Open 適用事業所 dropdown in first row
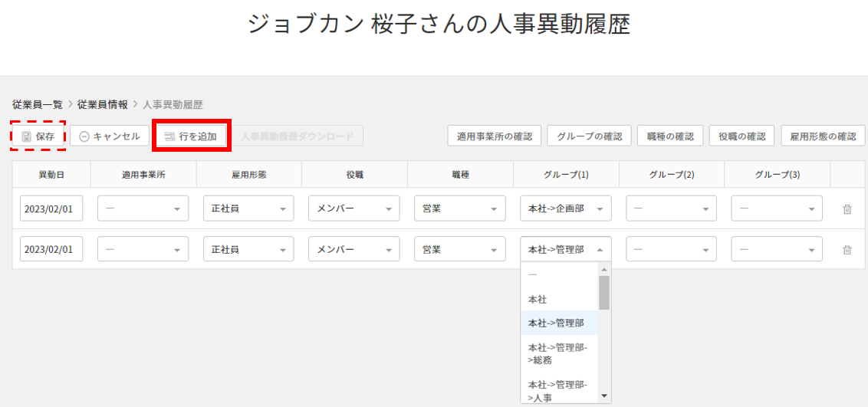The width and height of the screenshot is (868, 407). point(143,209)
